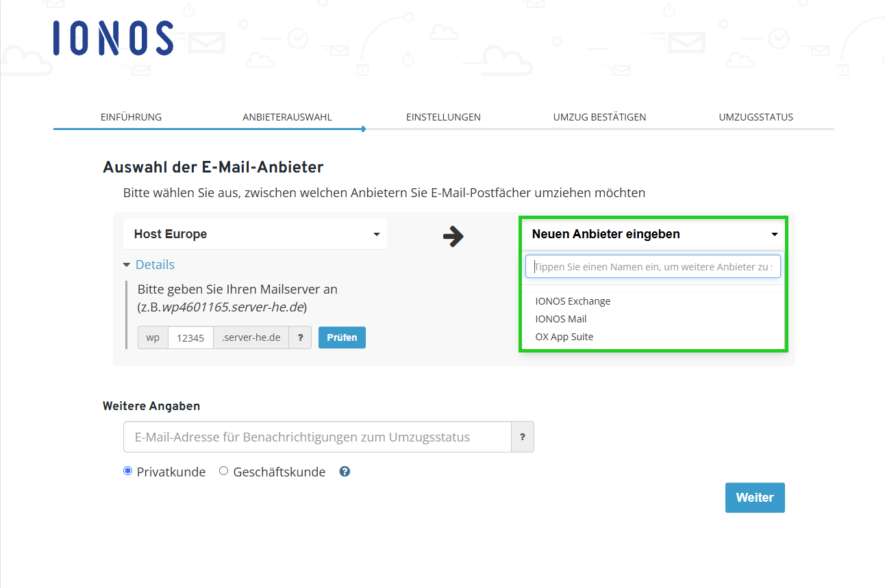Go to the Umzug bestätigen step

599,117
